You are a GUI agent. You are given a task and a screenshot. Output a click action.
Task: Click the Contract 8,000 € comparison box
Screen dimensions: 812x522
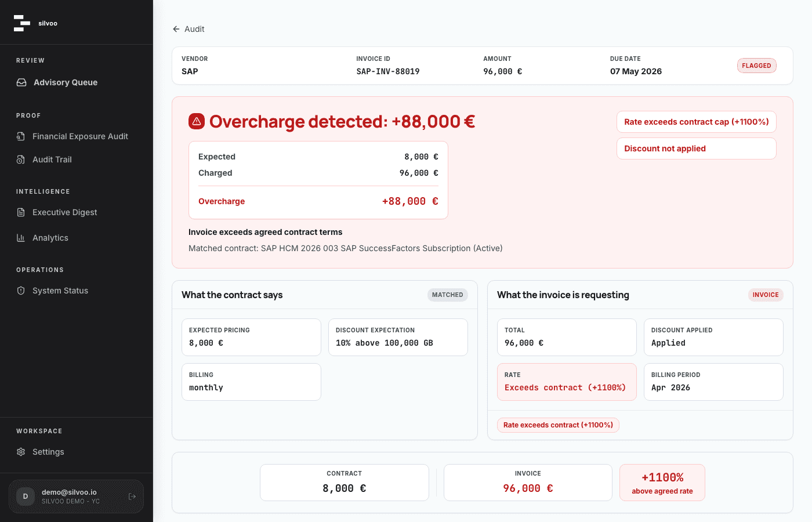pyautogui.click(x=345, y=483)
